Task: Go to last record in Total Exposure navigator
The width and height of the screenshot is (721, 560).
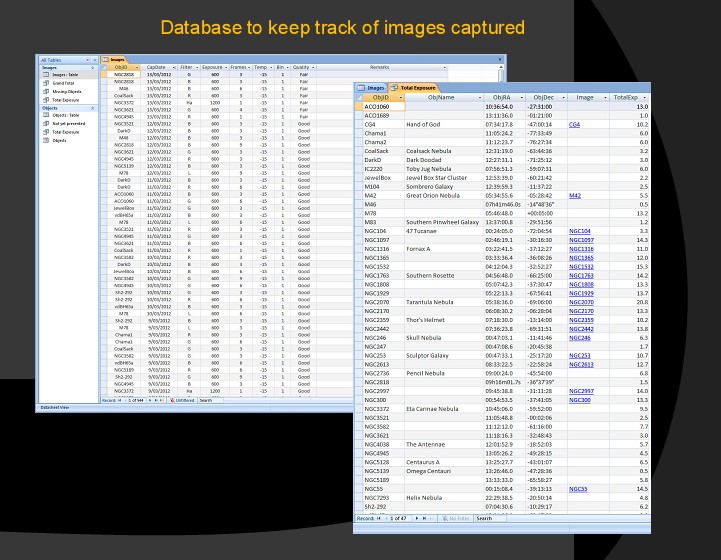Action: click(x=424, y=519)
